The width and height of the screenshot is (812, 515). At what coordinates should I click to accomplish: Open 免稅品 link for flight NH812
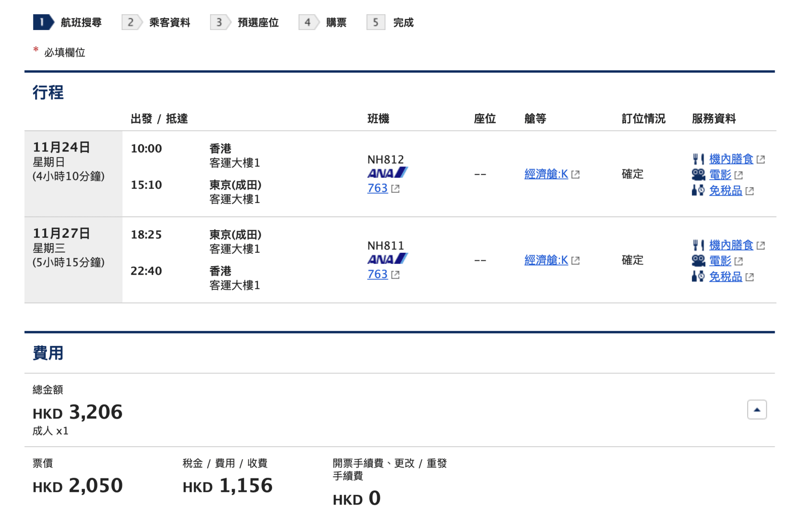(725, 191)
